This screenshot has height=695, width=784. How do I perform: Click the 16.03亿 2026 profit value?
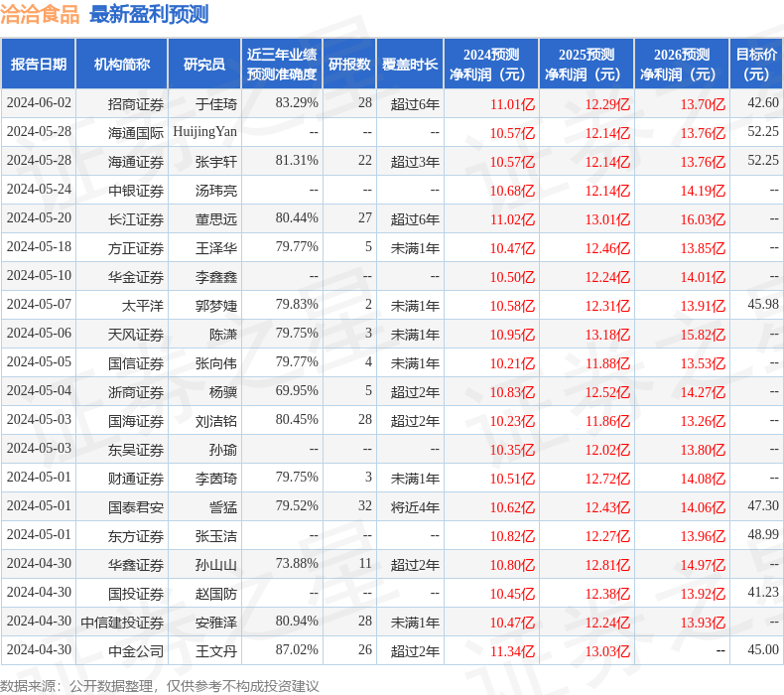tap(703, 219)
